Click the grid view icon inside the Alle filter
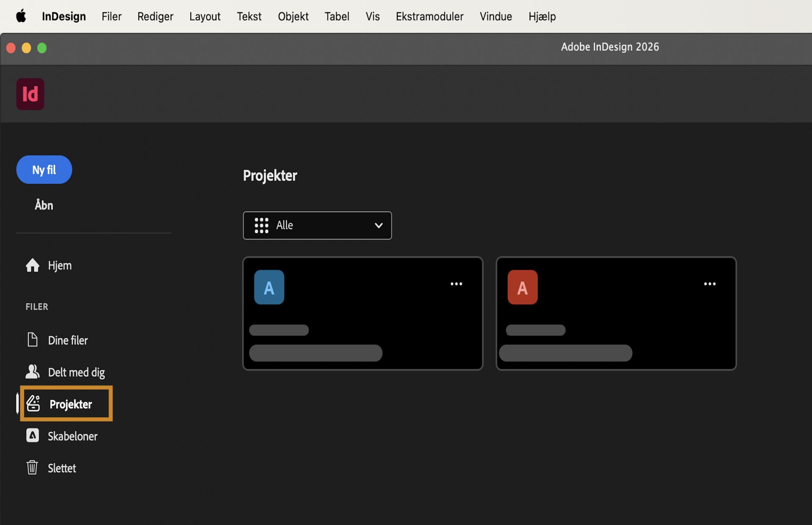The height and width of the screenshot is (525, 812). (261, 225)
